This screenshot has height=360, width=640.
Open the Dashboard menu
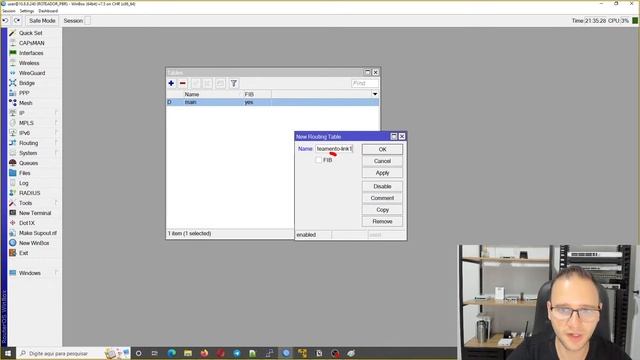tap(48, 11)
